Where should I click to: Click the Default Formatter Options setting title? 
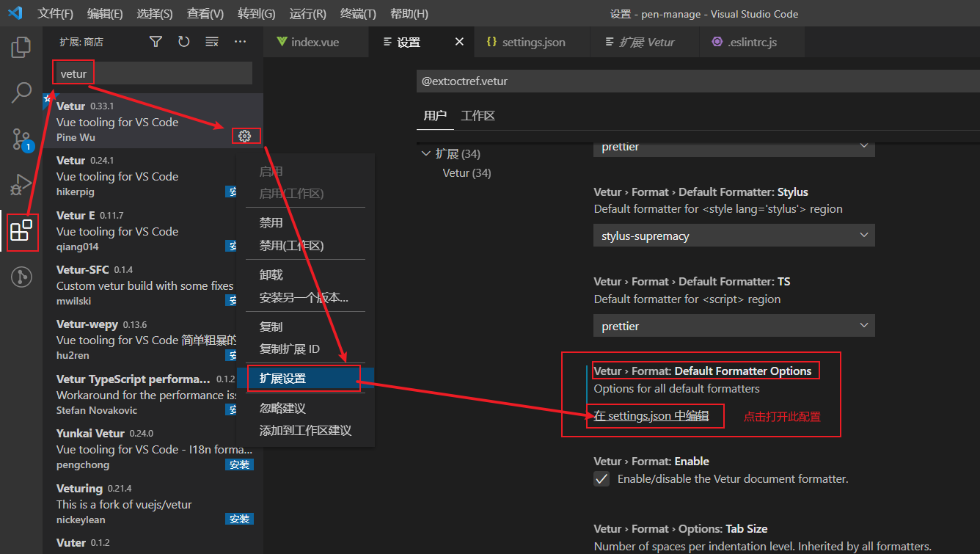click(703, 371)
